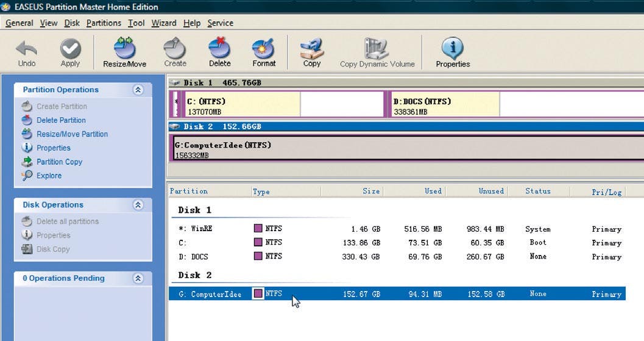Click the Disk Copy sidebar icon

point(27,249)
